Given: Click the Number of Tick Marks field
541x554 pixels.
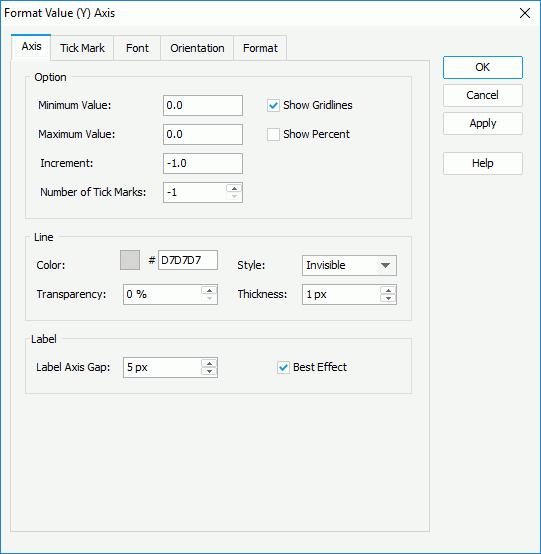Looking at the screenshot, I should 195,193.
